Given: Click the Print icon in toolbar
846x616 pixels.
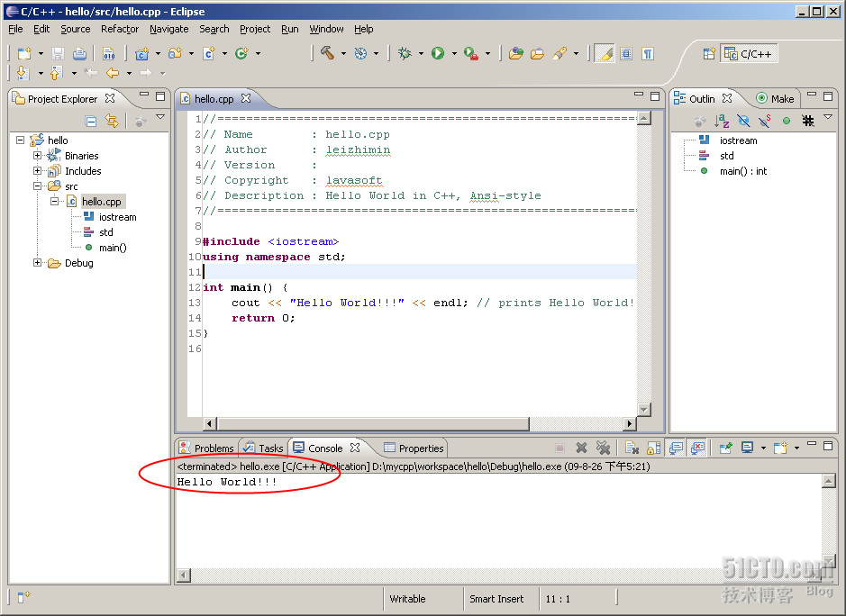Looking at the screenshot, I should (80, 54).
